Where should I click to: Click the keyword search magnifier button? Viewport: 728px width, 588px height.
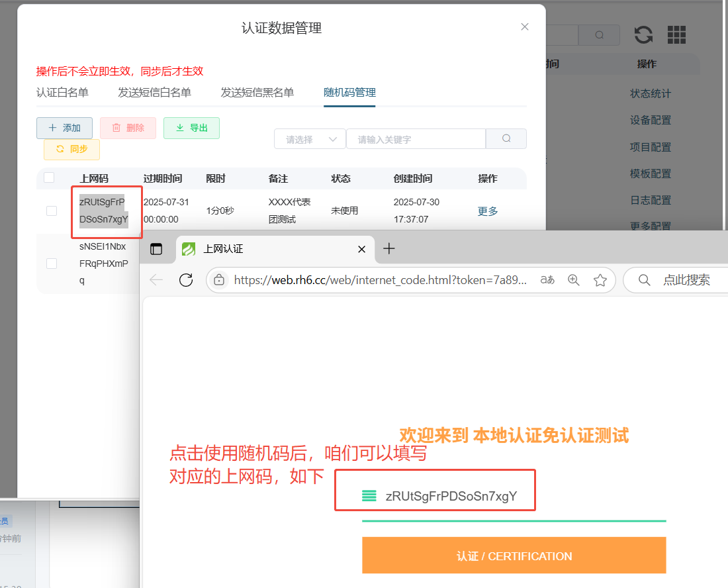[506, 139]
